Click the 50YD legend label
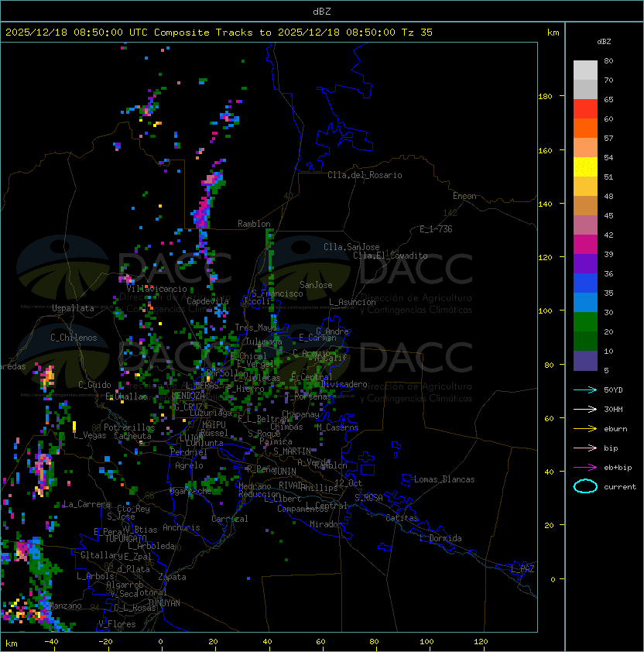The height and width of the screenshot is (652, 644). pos(613,389)
